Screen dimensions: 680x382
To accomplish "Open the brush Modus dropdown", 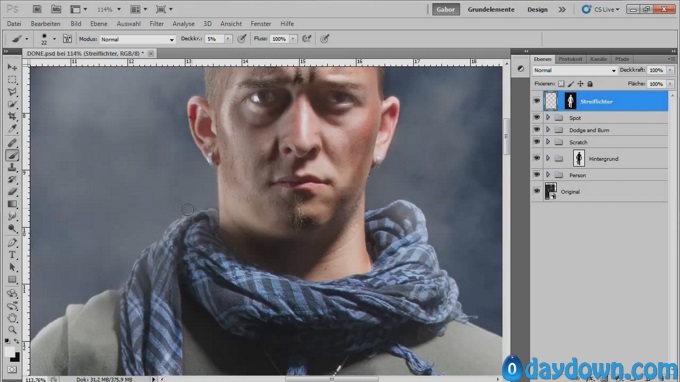I will point(137,39).
